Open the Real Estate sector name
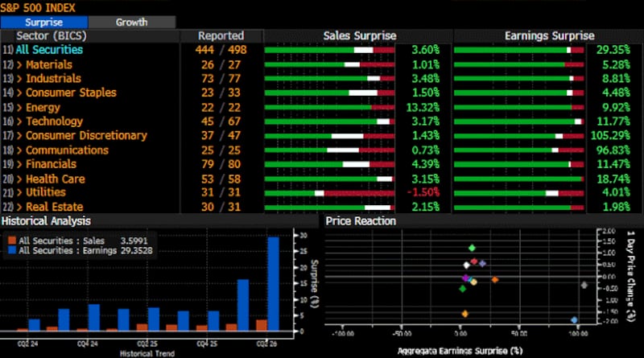Image resolution: width=644 pixels, height=358 pixels. coord(54,207)
